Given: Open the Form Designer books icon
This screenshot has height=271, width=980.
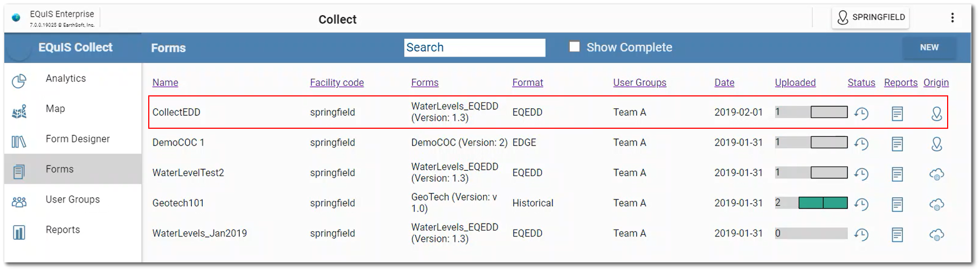Looking at the screenshot, I should 19,142.
